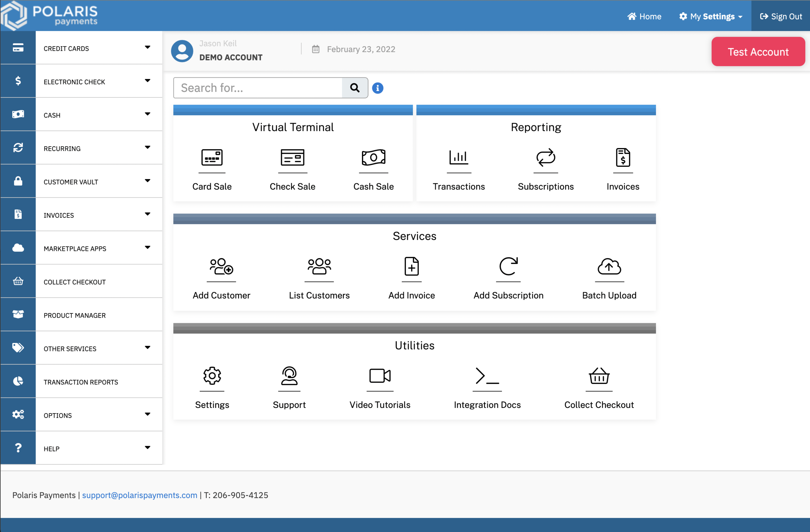Click Sign Out
This screenshot has height=532, width=810.
tap(781, 16)
